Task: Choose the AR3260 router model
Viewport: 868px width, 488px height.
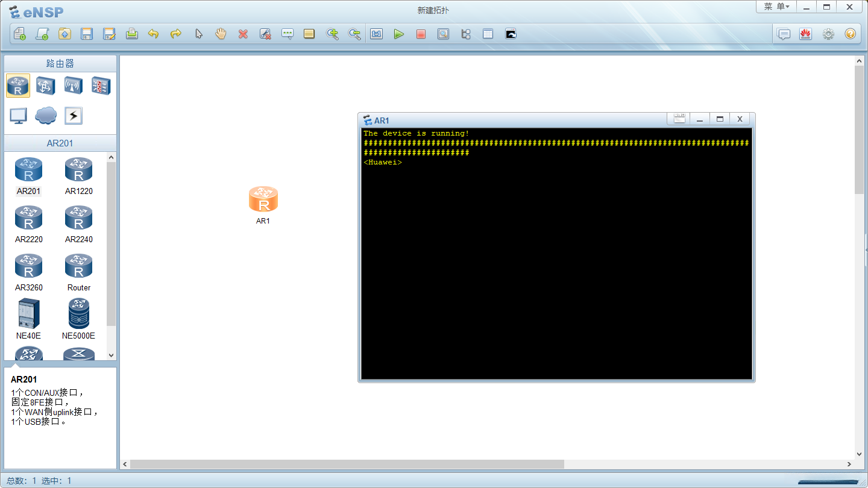Action: pos(28,272)
